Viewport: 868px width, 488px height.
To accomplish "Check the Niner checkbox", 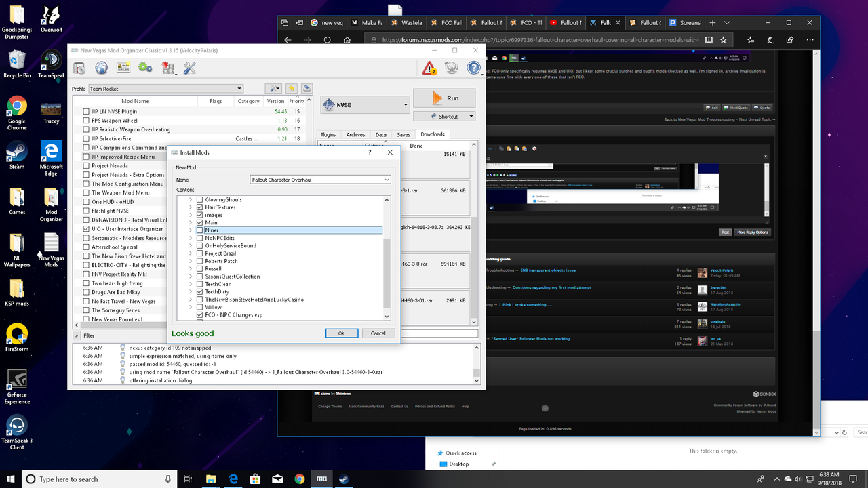I will [200, 230].
